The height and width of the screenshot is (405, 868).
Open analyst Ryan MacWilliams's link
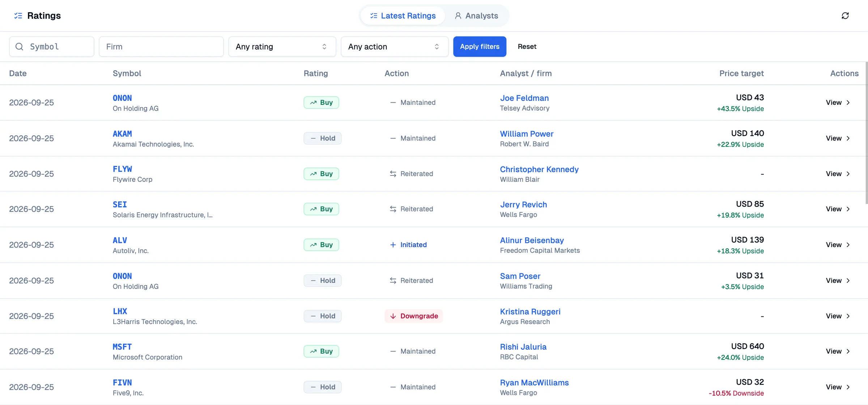pyautogui.click(x=534, y=383)
